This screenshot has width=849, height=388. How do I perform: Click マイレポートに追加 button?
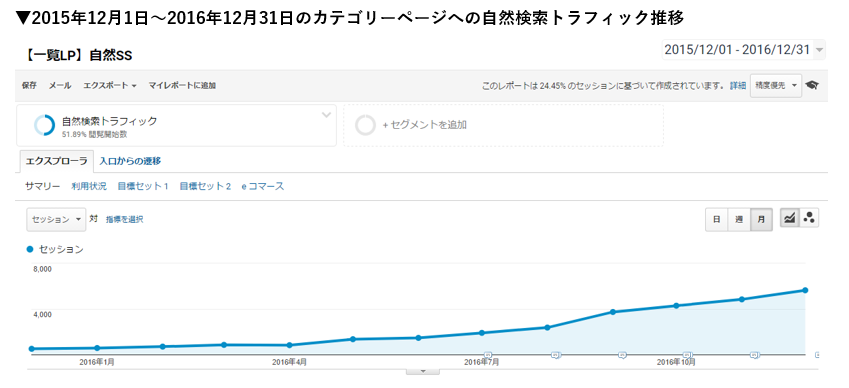click(182, 86)
